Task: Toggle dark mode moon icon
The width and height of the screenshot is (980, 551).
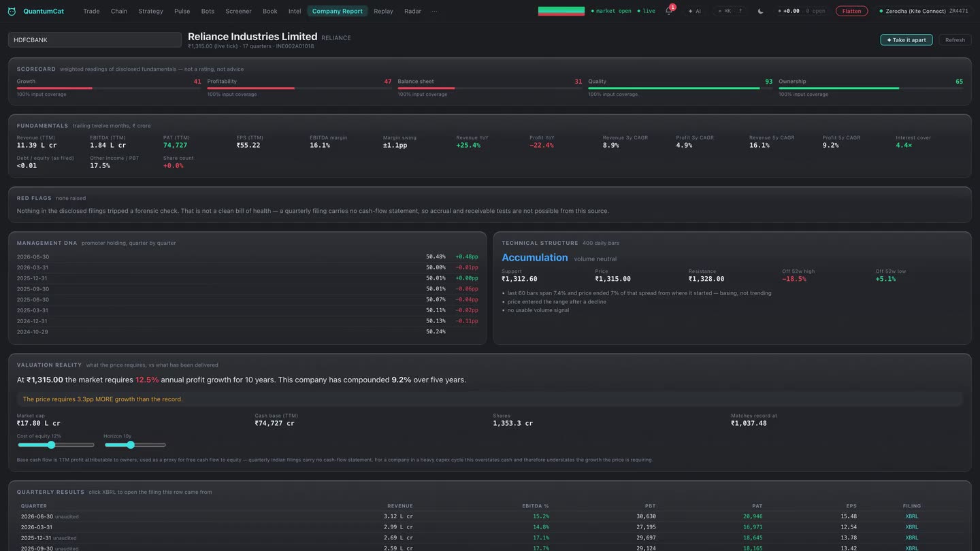Action: pos(760,11)
